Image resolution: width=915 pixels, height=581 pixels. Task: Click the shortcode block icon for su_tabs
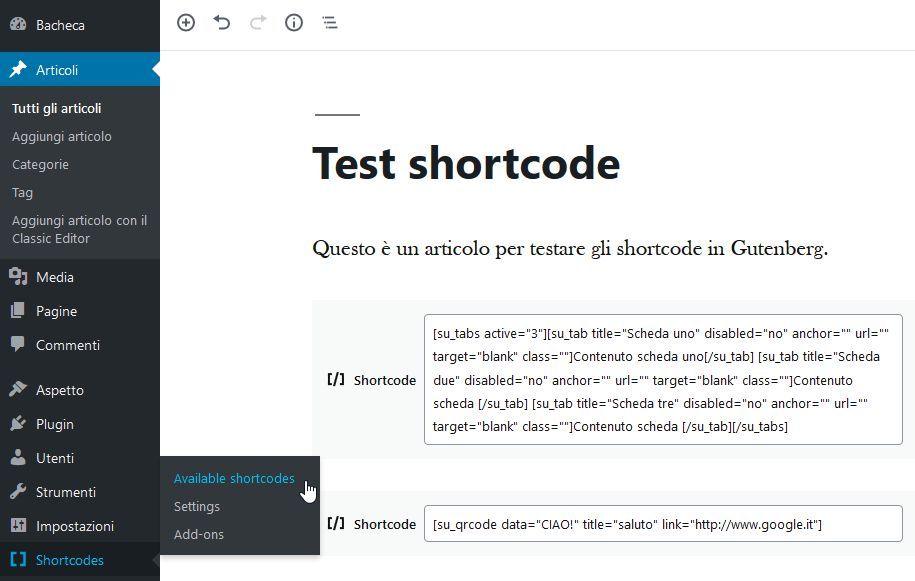pyautogui.click(x=336, y=380)
